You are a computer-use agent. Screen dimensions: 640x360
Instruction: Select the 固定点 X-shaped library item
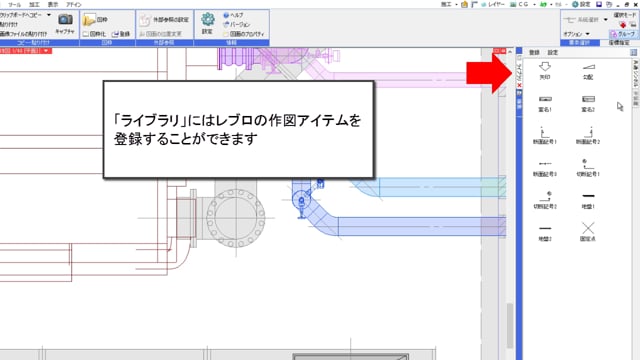coord(588,231)
